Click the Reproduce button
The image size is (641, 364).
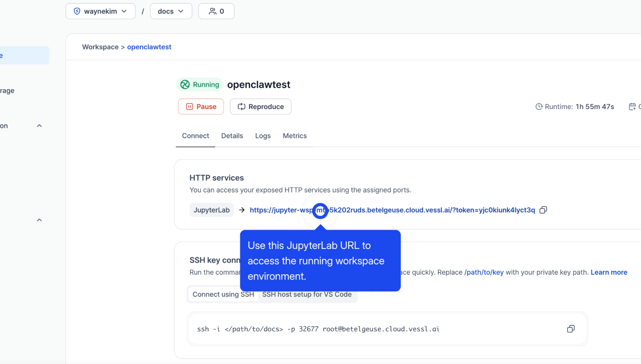click(x=261, y=107)
